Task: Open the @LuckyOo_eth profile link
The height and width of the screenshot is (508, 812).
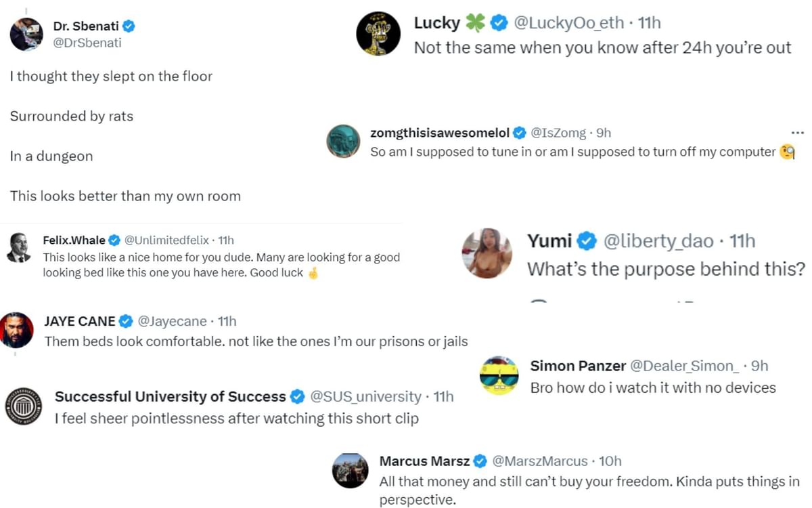Action: click(x=568, y=23)
